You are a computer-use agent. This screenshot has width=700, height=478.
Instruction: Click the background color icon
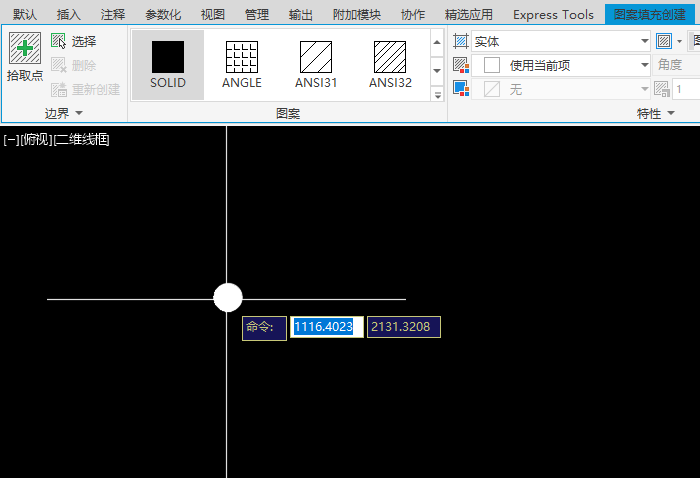461,88
